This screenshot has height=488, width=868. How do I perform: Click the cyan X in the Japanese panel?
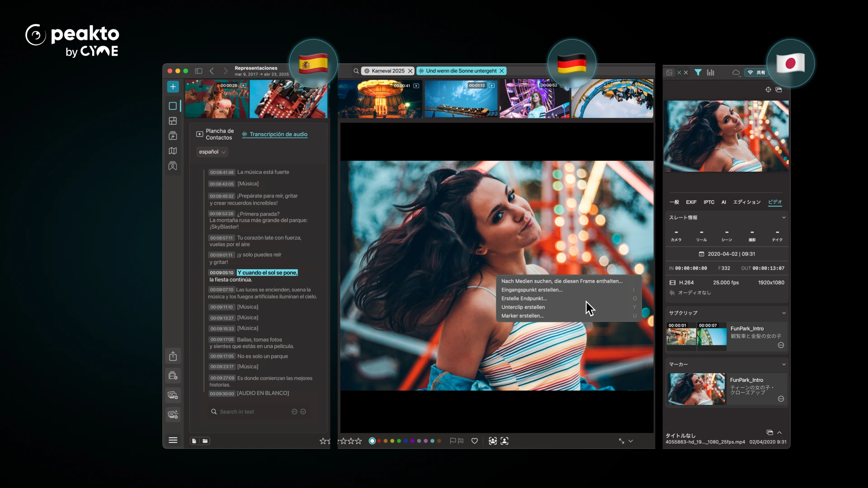coord(679,72)
